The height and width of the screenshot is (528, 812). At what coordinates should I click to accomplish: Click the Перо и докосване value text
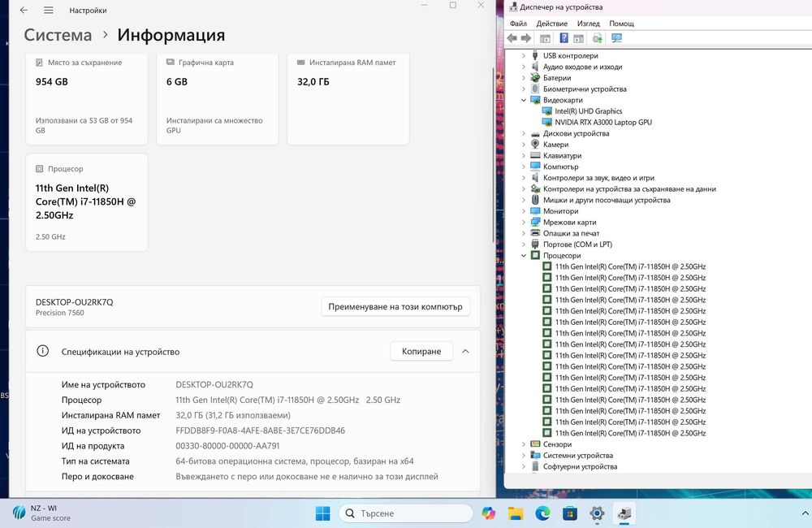(307, 476)
